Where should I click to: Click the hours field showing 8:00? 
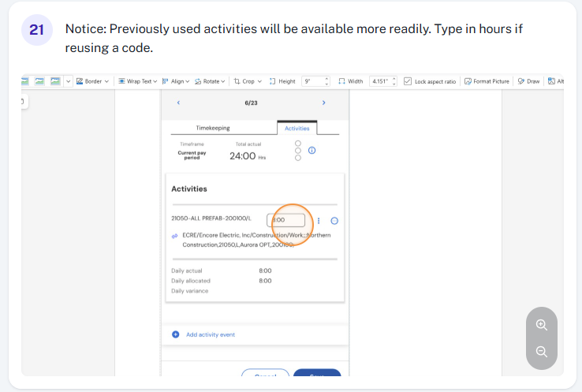click(x=285, y=220)
